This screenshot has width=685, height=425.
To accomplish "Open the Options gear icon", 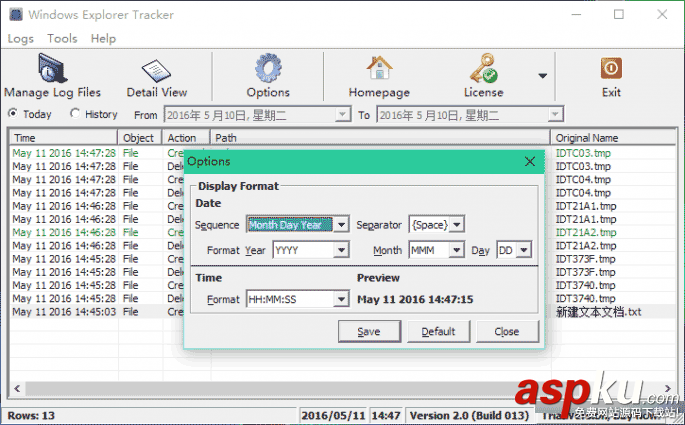I will tap(268, 68).
